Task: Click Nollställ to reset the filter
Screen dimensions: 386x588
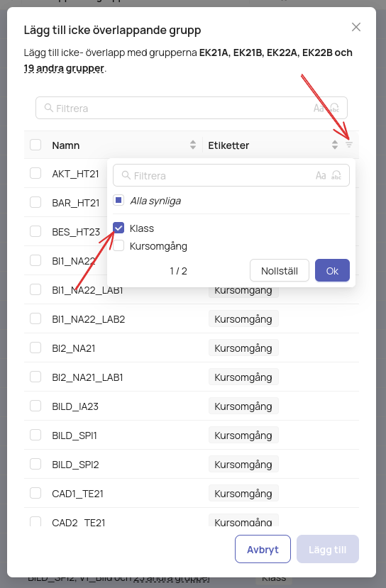Action: [x=280, y=270]
